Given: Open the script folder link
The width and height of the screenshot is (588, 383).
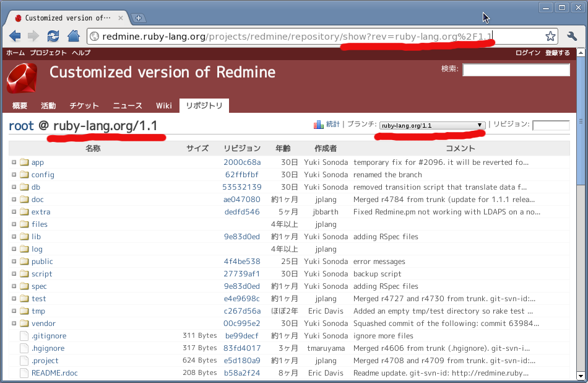Looking at the screenshot, I should (x=41, y=274).
